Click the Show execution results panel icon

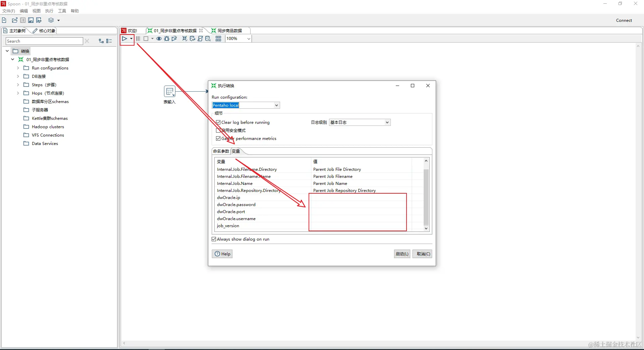[218, 39]
